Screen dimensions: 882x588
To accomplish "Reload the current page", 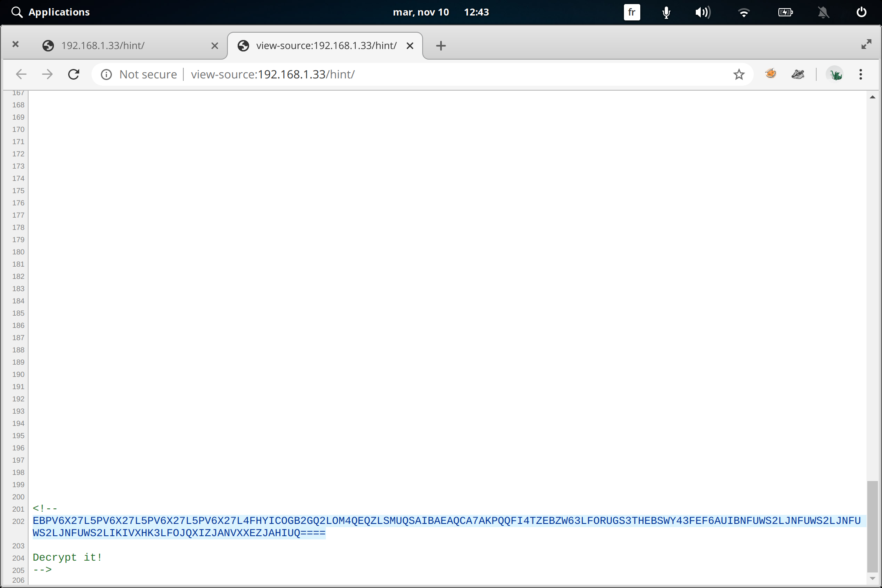I will point(74,74).
